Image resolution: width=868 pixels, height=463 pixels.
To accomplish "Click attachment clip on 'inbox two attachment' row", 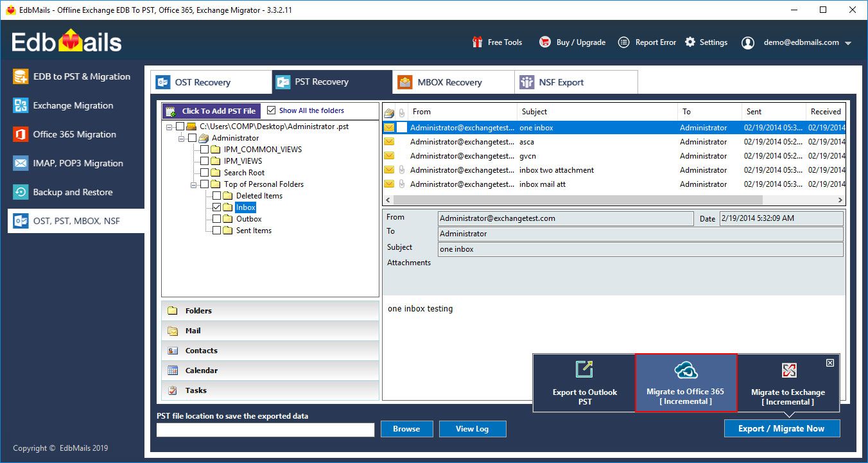I will pos(401,170).
